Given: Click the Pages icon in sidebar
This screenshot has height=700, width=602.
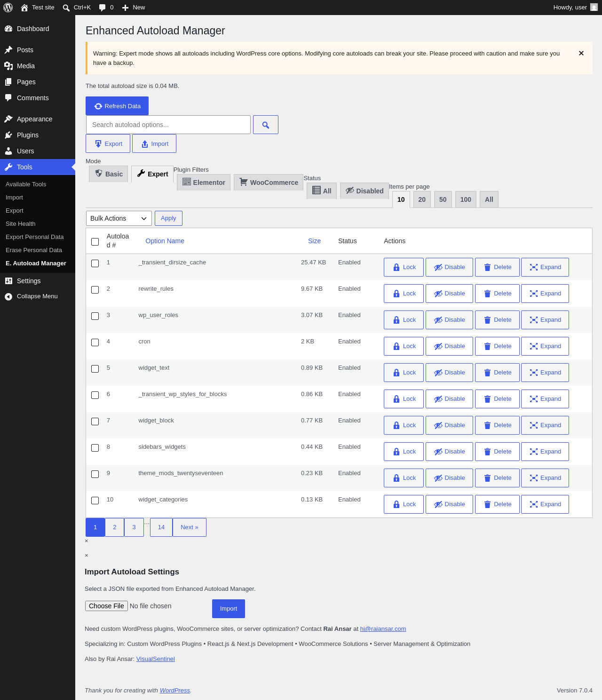Looking at the screenshot, I should point(8,82).
